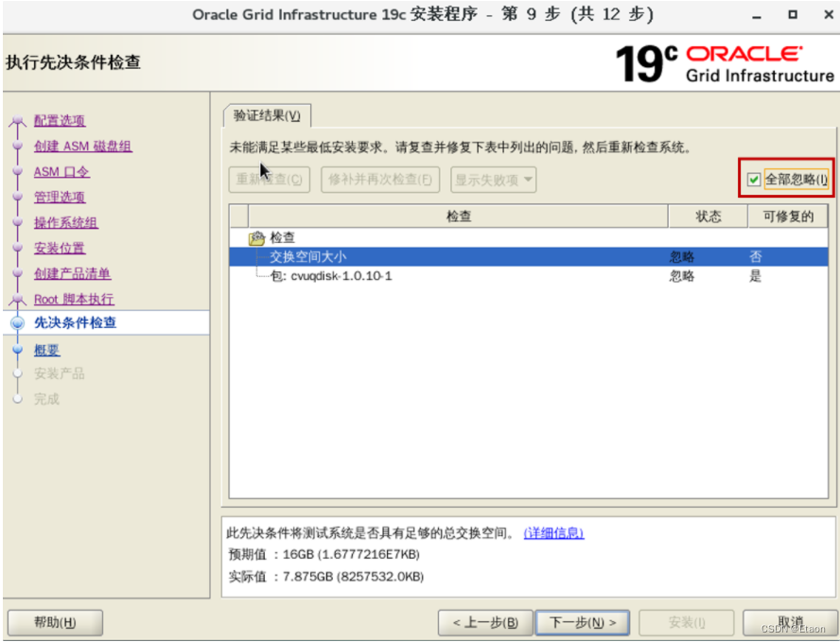Maximize the installer window
The image size is (840, 642).
point(793,15)
